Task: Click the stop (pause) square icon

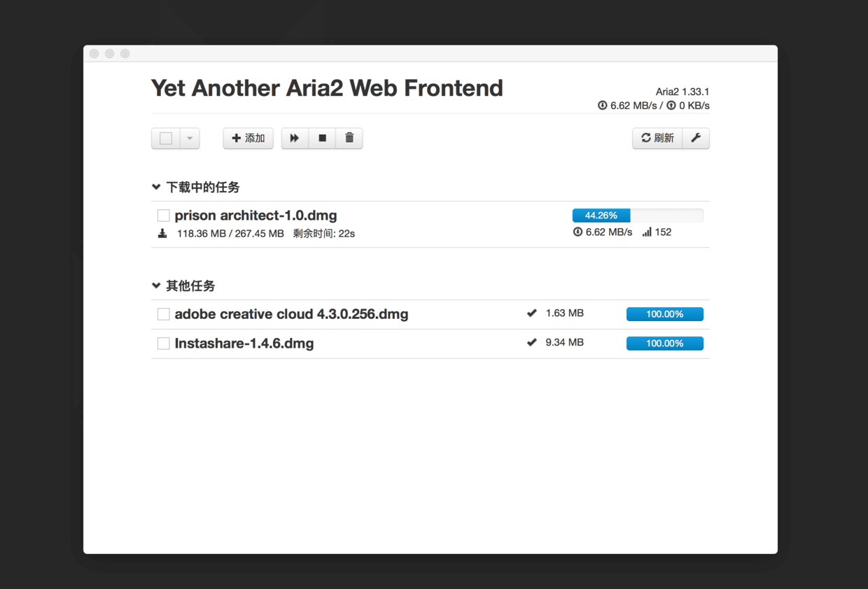Action: 322,139
